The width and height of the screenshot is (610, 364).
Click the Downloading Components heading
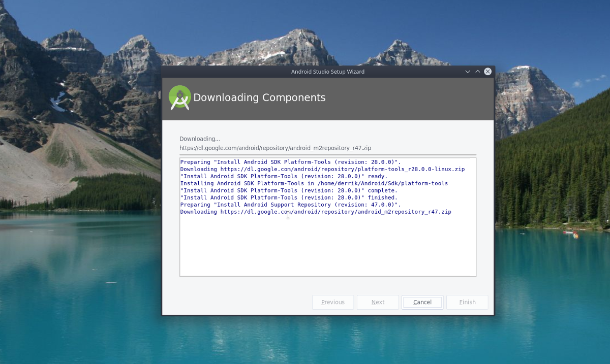tap(259, 97)
